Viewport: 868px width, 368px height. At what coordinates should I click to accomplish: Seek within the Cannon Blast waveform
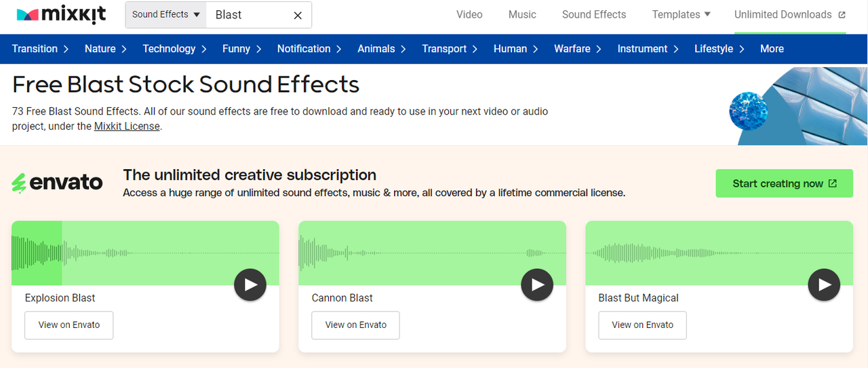pos(432,253)
